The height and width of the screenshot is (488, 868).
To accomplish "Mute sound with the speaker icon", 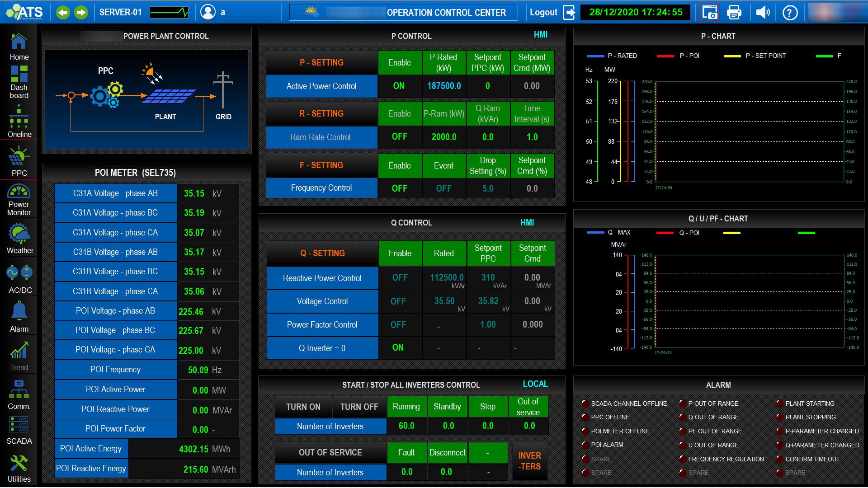I will coord(762,12).
